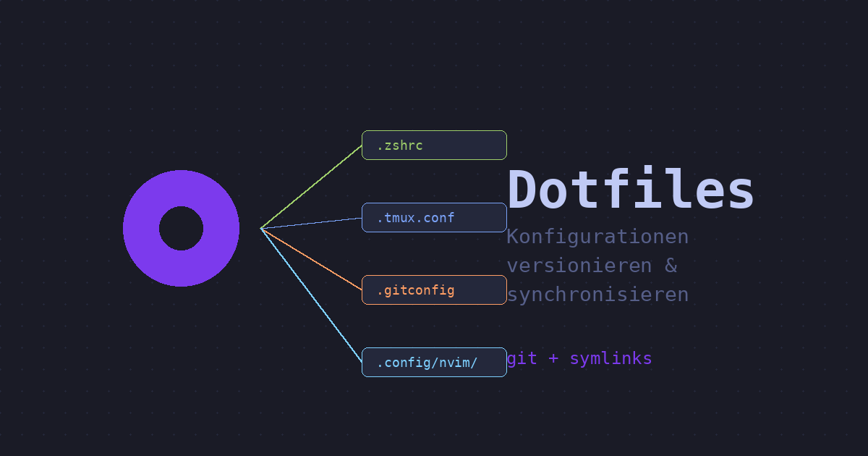Image resolution: width=868 pixels, height=456 pixels.
Task: Select the .config/nvim/ folder box
Action: click(x=434, y=362)
